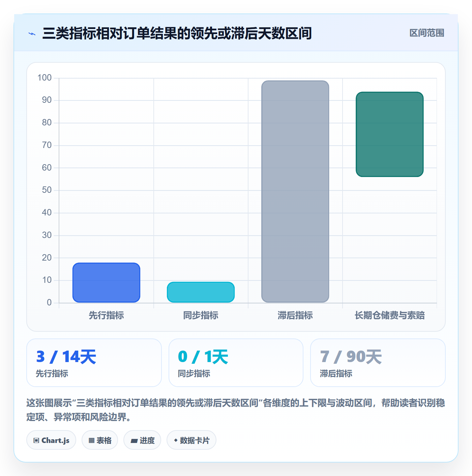Click the 先行指标 x-axis label
Image resolution: width=472 pixels, height=476 pixels.
coord(106,315)
